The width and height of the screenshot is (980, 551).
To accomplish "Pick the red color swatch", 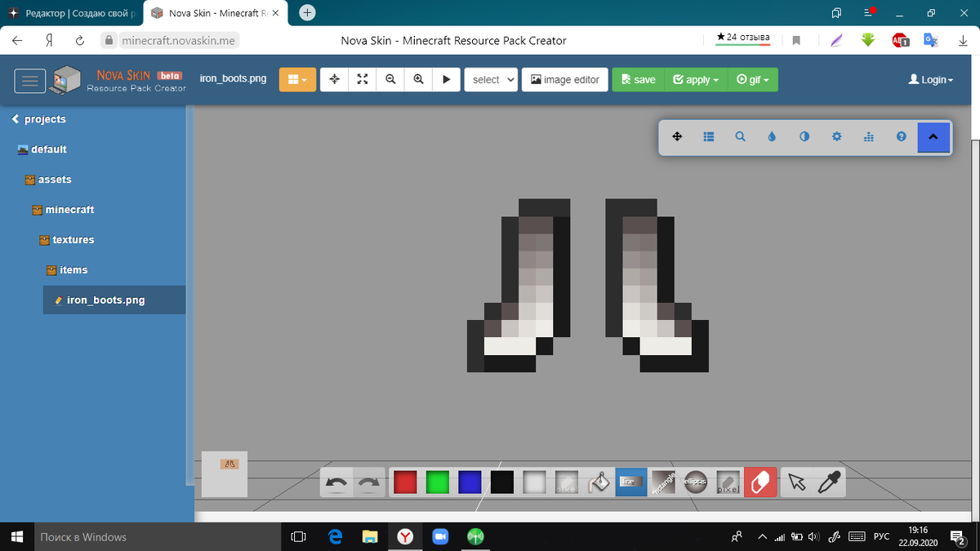I will pyautogui.click(x=405, y=482).
